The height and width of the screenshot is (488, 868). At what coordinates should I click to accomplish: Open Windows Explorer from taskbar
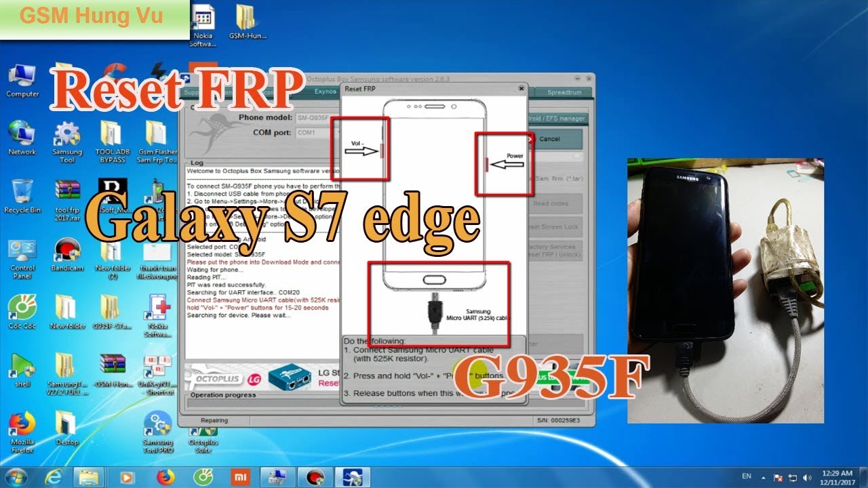pos(89,477)
